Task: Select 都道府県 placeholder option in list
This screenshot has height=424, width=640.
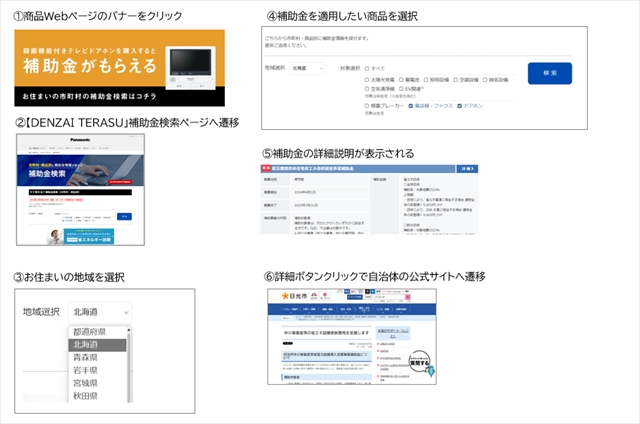Action: [x=90, y=331]
